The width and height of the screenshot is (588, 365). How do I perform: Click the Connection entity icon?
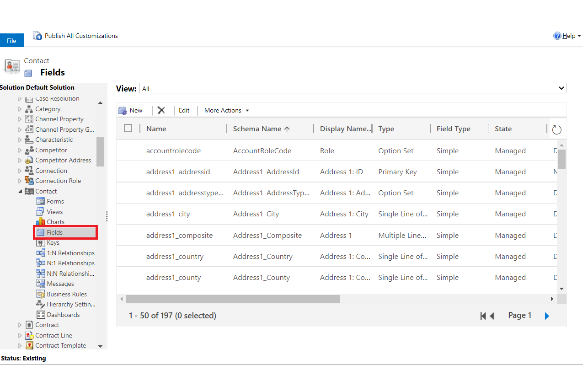(x=29, y=171)
